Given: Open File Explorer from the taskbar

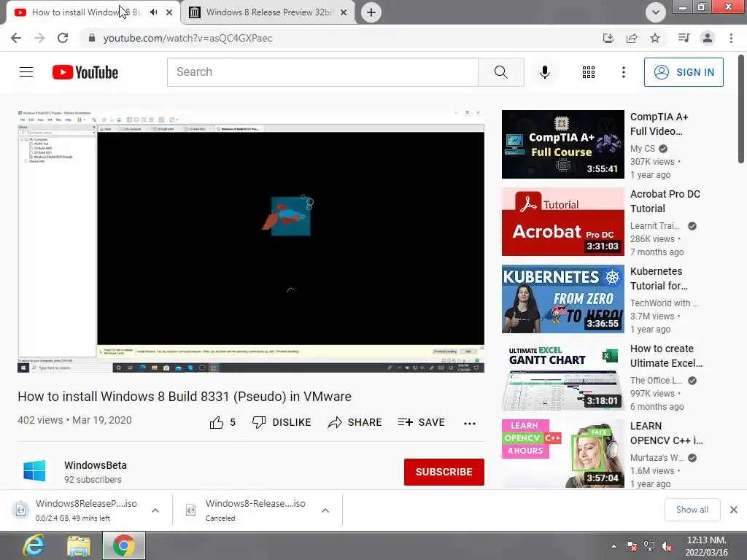Looking at the screenshot, I should click(79, 545).
